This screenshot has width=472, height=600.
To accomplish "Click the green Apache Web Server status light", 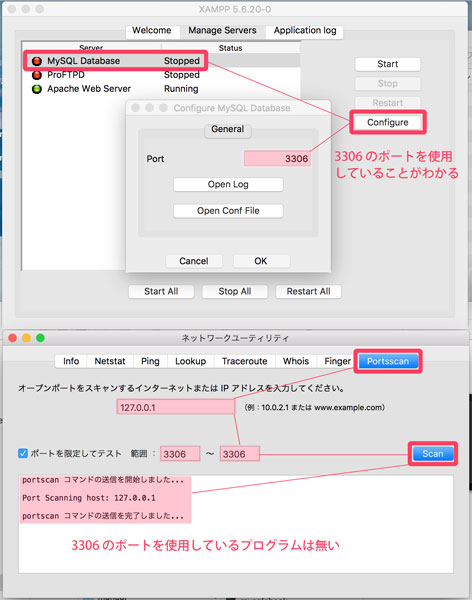I will [37, 89].
